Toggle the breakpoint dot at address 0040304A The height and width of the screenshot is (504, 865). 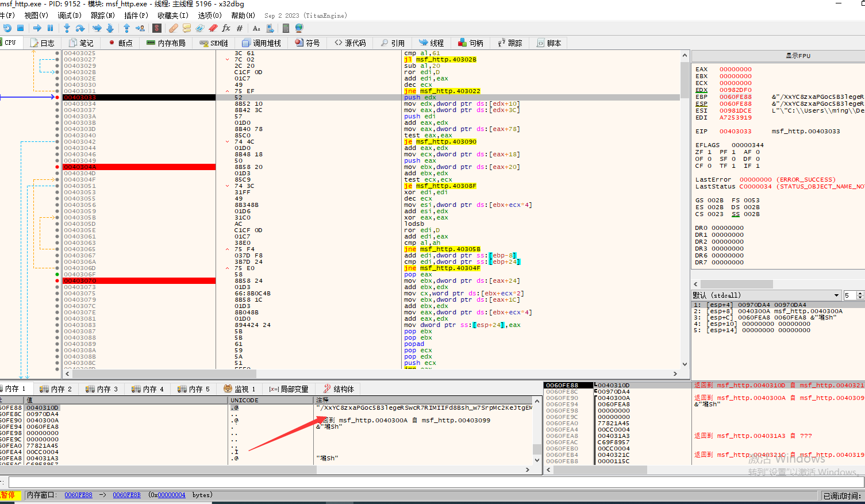coord(57,167)
